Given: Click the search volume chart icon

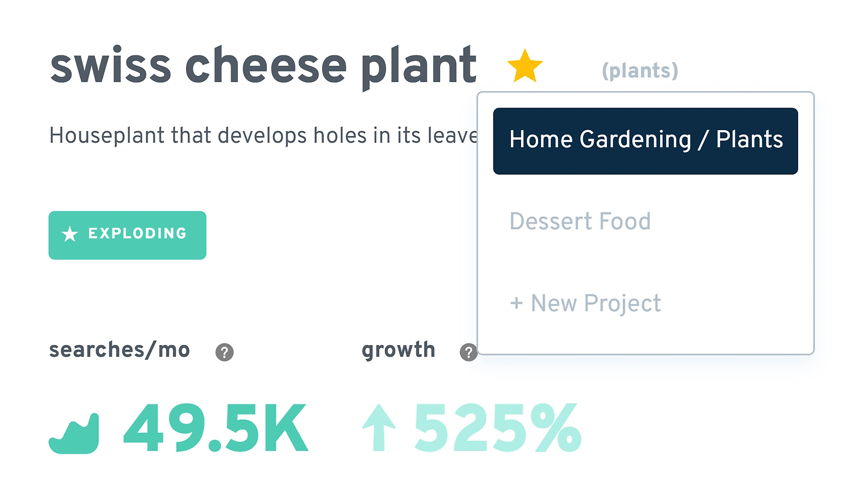Looking at the screenshot, I should 74,433.
